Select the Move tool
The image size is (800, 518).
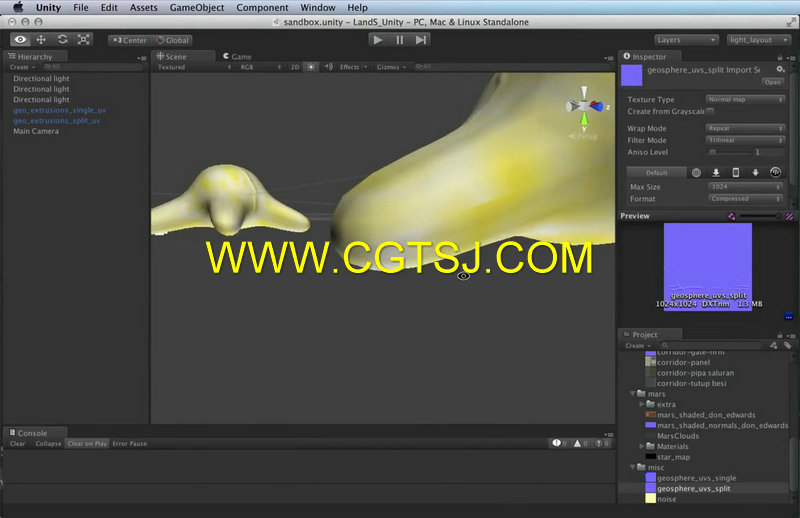[x=41, y=40]
